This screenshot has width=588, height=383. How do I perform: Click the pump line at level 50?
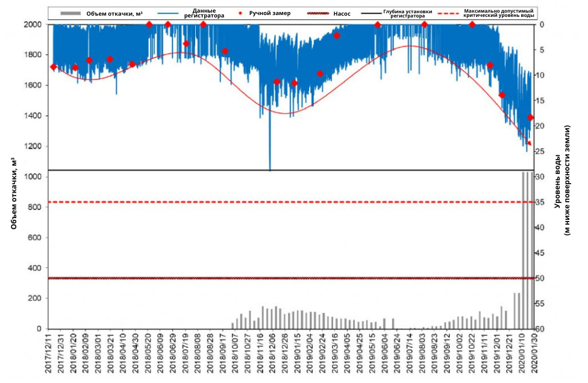pyautogui.click(x=290, y=278)
